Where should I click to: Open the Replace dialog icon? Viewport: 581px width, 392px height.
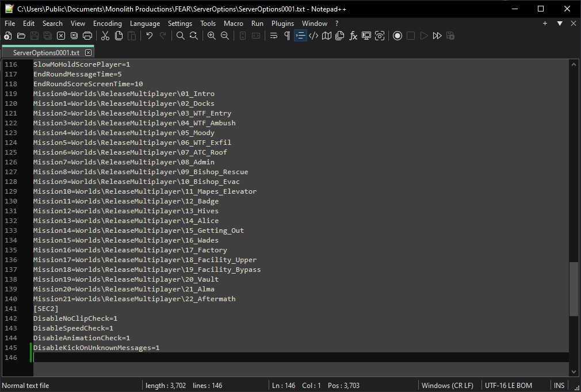[194, 36]
